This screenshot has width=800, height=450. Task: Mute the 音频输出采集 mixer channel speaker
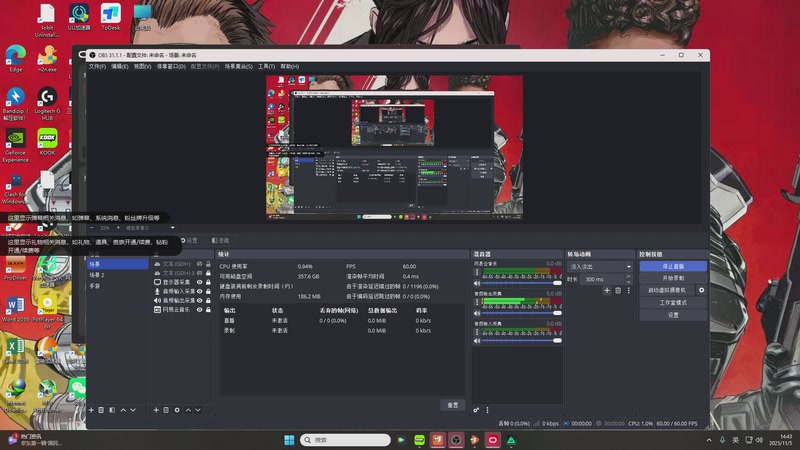pos(477,313)
